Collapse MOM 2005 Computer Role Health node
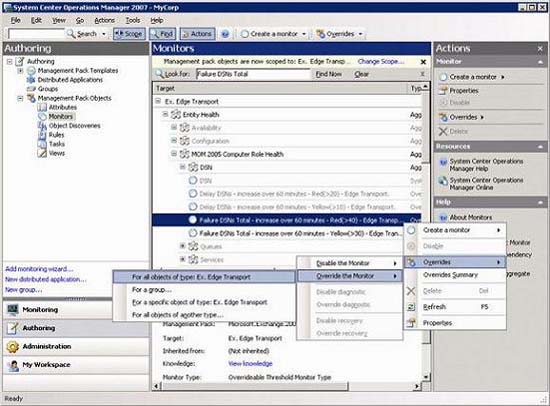The width and height of the screenshot is (550, 406). pos(174,153)
